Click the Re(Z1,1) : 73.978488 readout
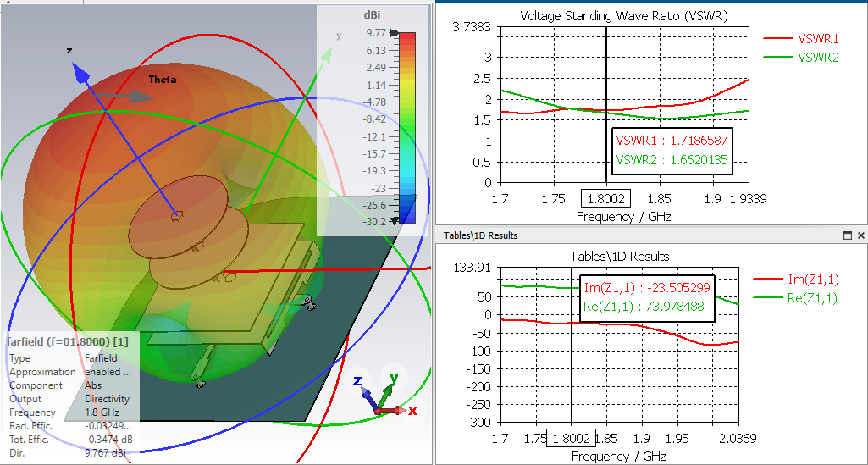Image resolution: width=868 pixels, height=465 pixels. pyautogui.click(x=644, y=305)
